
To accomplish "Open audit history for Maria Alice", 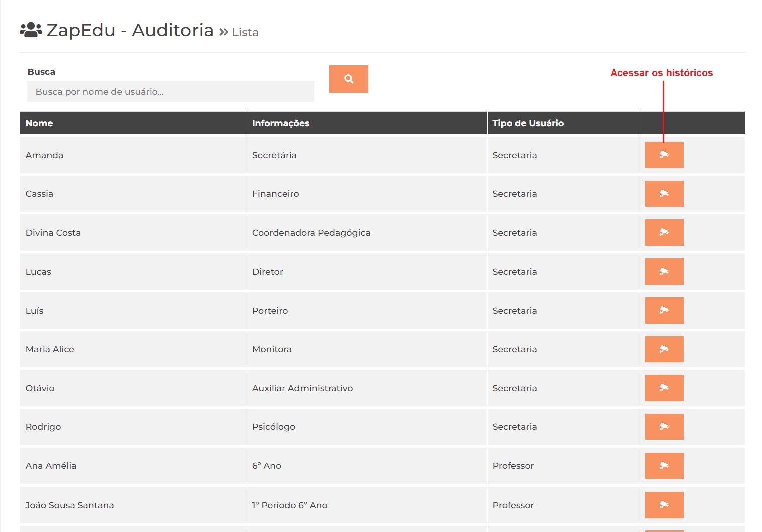I will [664, 349].
